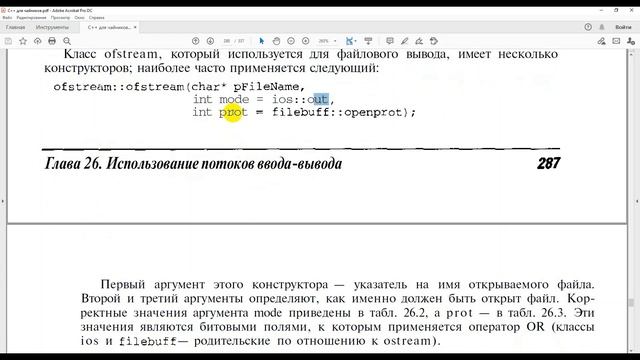
Task: Click the stamp tool icon
Action: 434,41
